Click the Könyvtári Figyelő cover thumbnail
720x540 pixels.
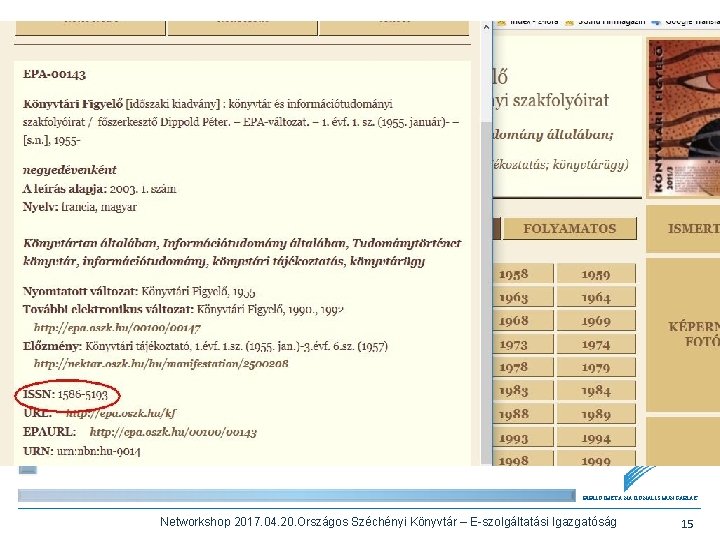tap(684, 118)
